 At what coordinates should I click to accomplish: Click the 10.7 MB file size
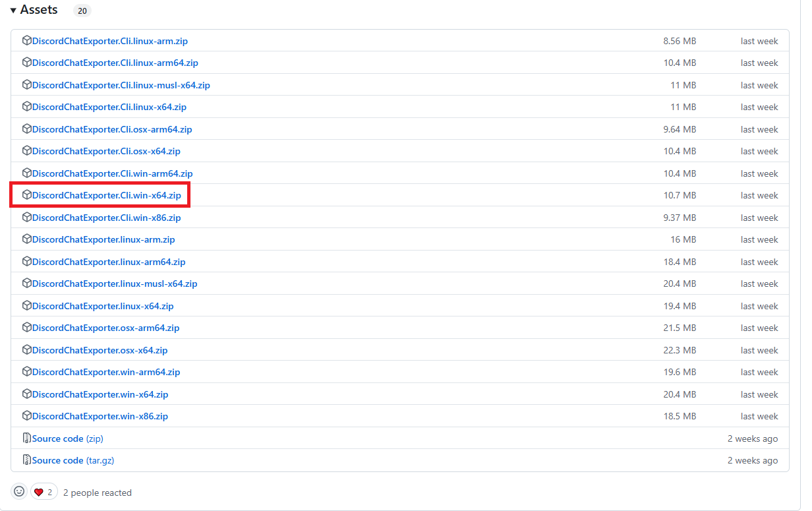[680, 195]
